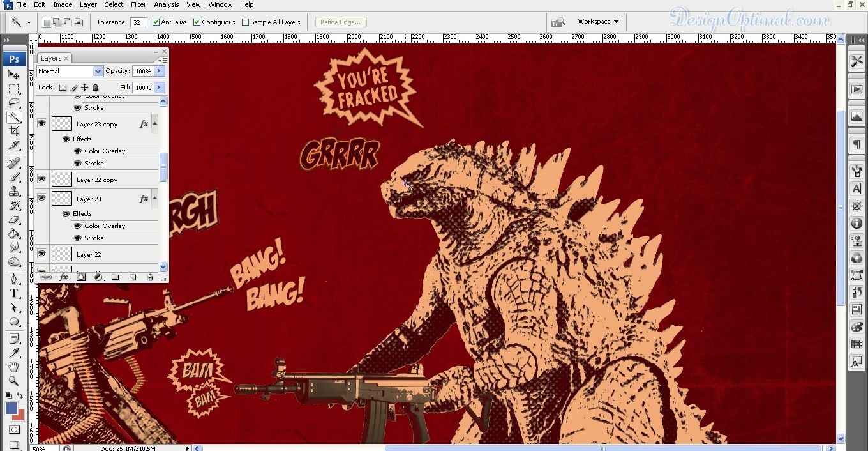Open the Filter menu
This screenshot has height=451, width=868.
click(138, 4)
